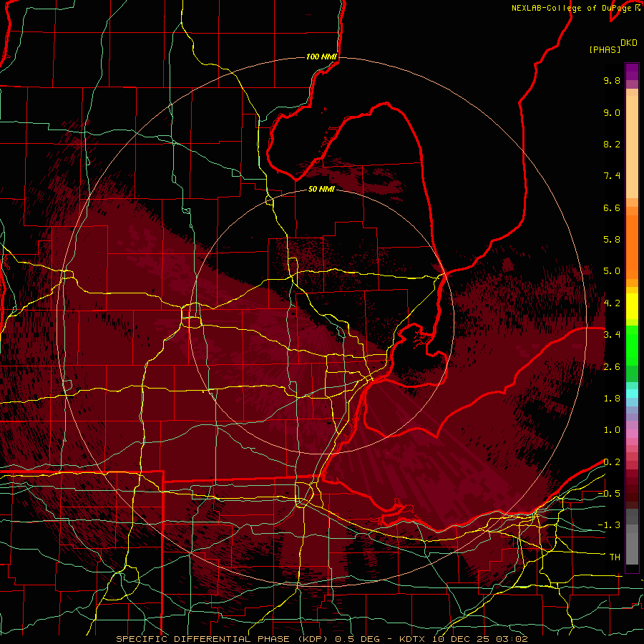Click the bright green segment of the color bar
The height and width of the screenshot is (644, 644).
[632, 346]
